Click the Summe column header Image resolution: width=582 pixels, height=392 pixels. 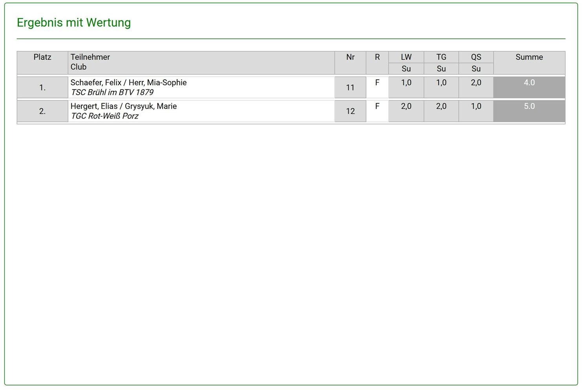pyautogui.click(x=529, y=57)
